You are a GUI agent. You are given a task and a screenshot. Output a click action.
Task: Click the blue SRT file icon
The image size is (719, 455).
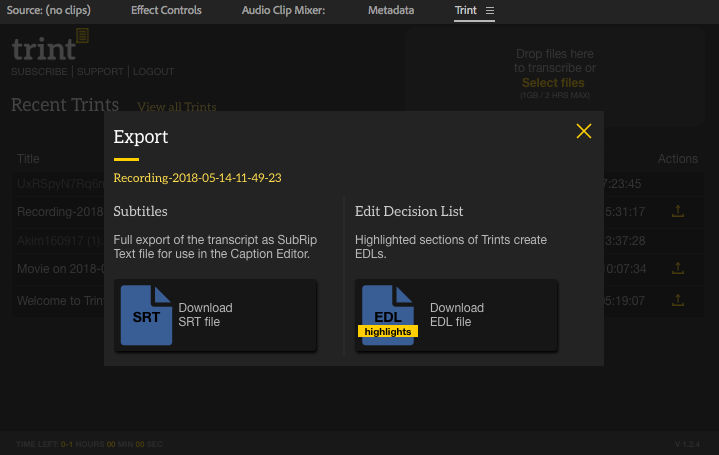[146, 315]
